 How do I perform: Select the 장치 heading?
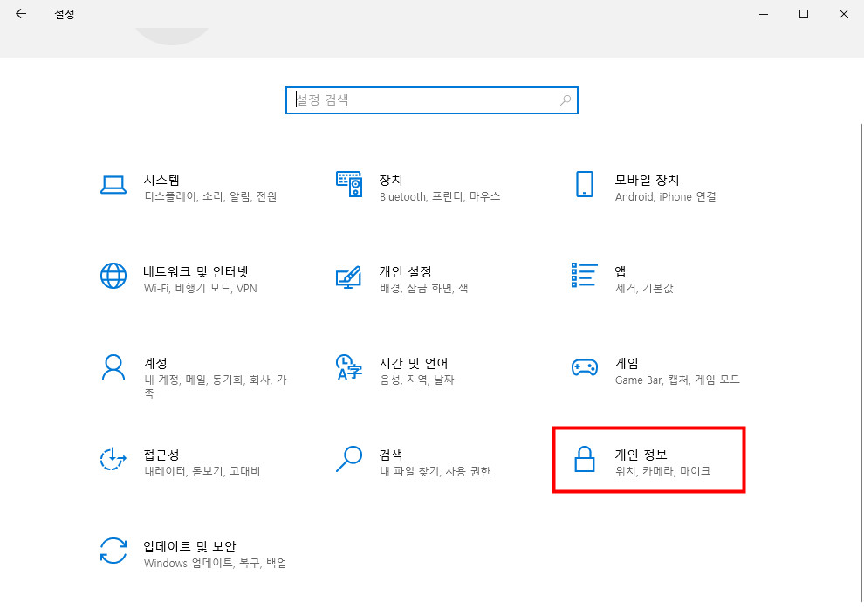pos(391,180)
